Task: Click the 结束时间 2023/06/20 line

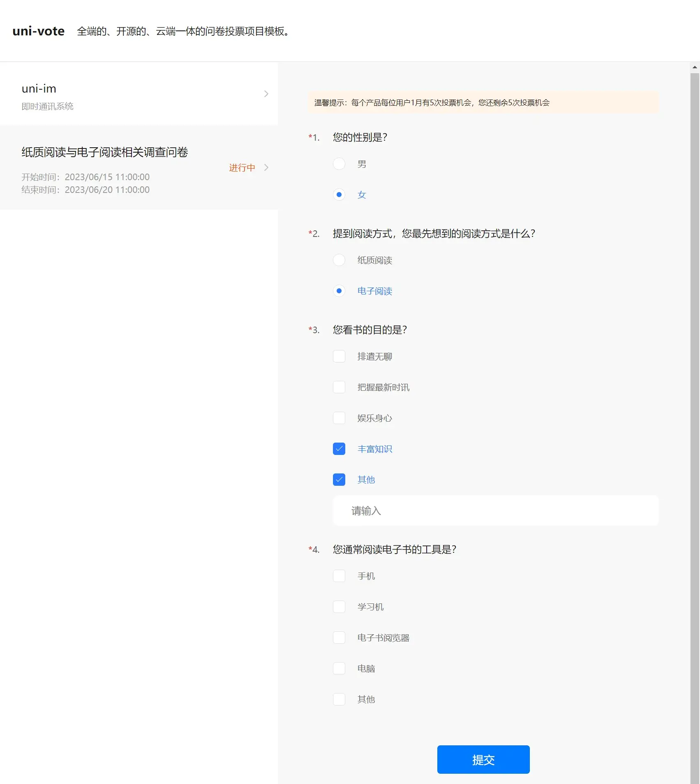Action: click(85, 190)
